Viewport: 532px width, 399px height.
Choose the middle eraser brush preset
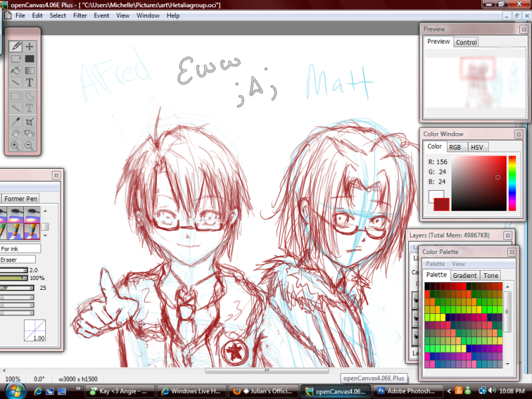coord(15,231)
